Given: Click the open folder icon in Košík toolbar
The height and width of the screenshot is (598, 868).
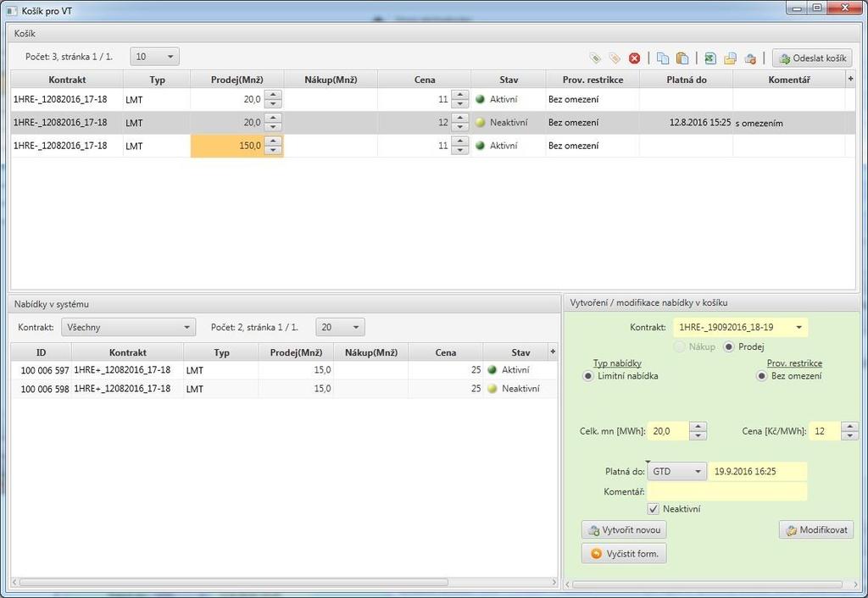Looking at the screenshot, I should pyautogui.click(x=730, y=58).
